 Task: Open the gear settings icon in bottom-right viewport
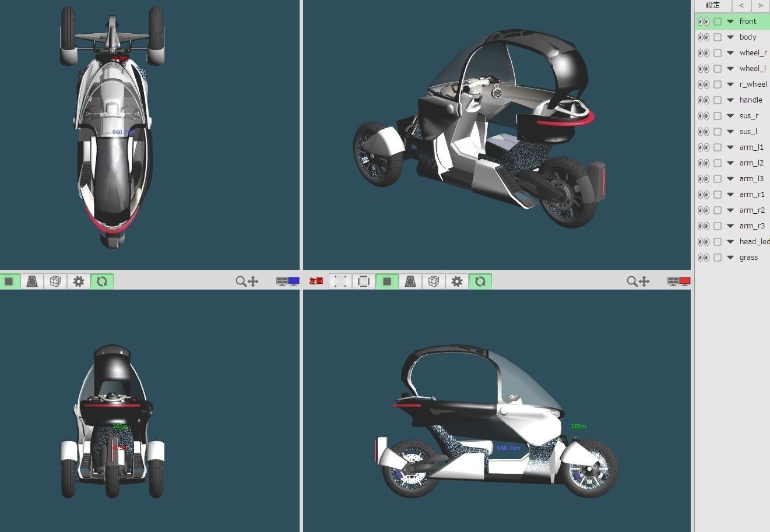click(457, 281)
